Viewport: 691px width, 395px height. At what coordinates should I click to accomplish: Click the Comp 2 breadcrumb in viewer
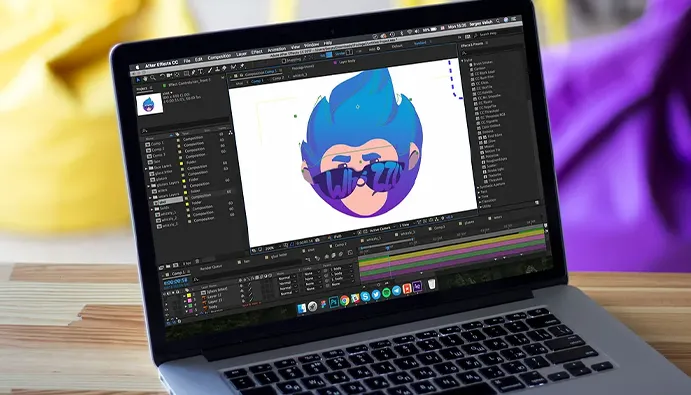(x=279, y=79)
